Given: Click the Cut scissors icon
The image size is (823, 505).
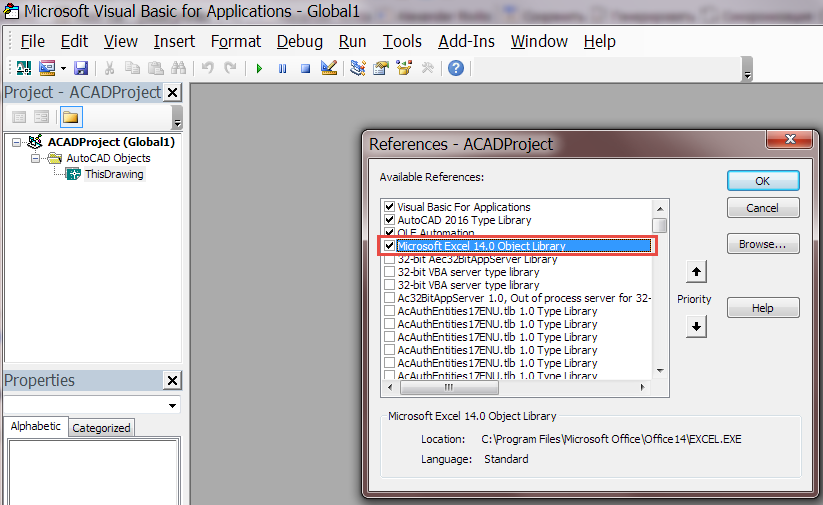Looking at the screenshot, I should pos(109,68).
